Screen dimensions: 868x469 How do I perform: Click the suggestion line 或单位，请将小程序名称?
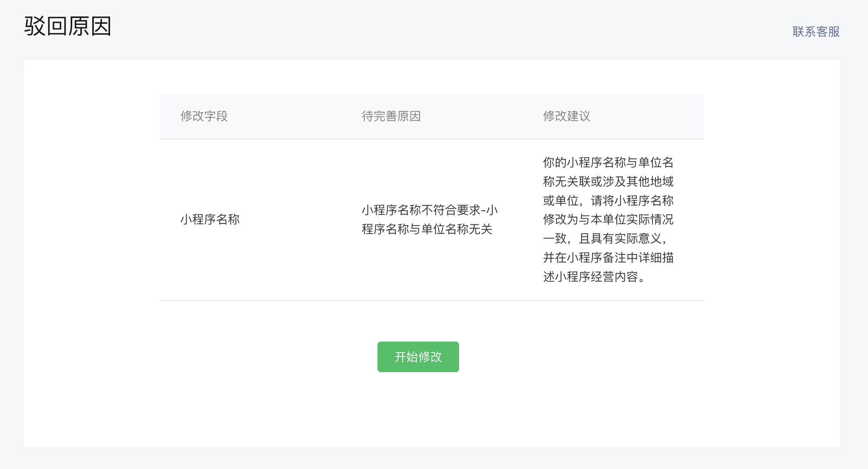[x=608, y=201]
